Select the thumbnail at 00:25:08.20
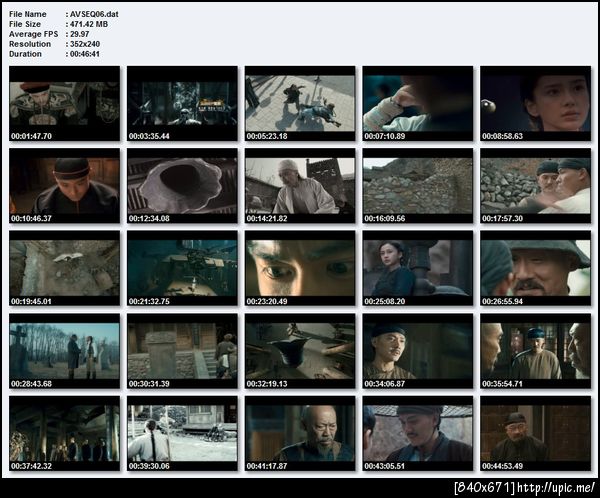Screen dimensions: 600x498 tap(418, 268)
